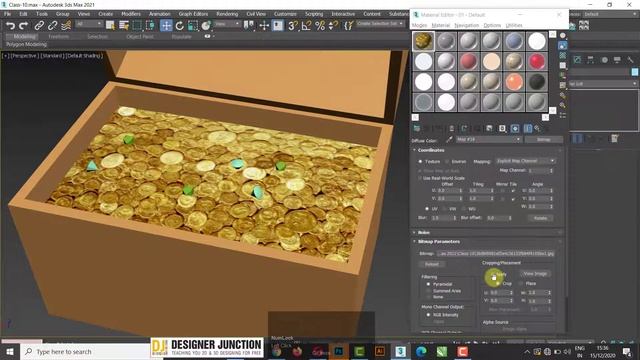Click the Pick Material eyedropper icon
The height and width of the screenshot is (360, 640).
pos(449,140)
